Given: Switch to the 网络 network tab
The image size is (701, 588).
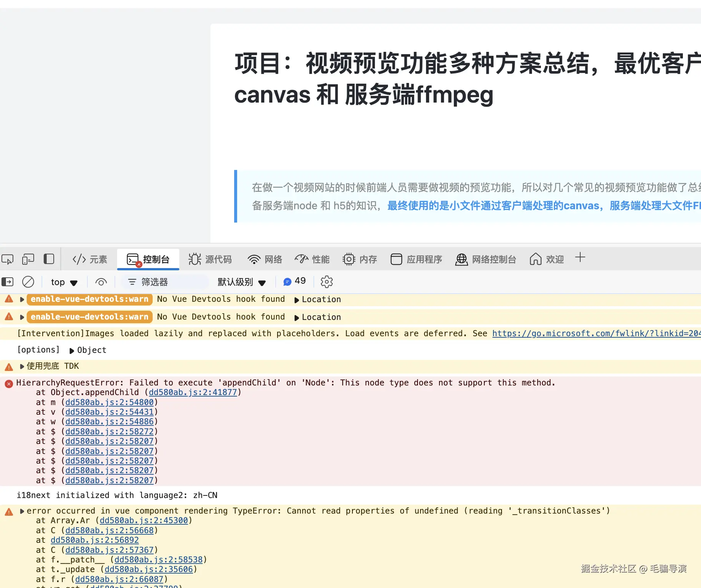Looking at the screenshot, I should point(265,259).
